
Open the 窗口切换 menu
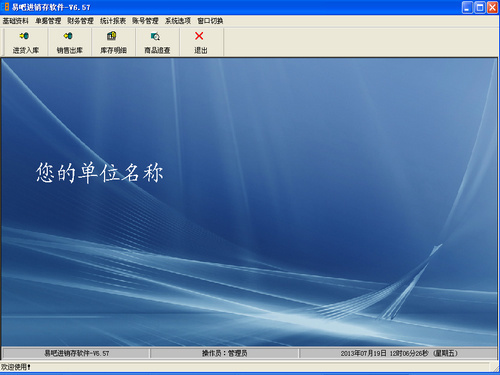(210, 21)
